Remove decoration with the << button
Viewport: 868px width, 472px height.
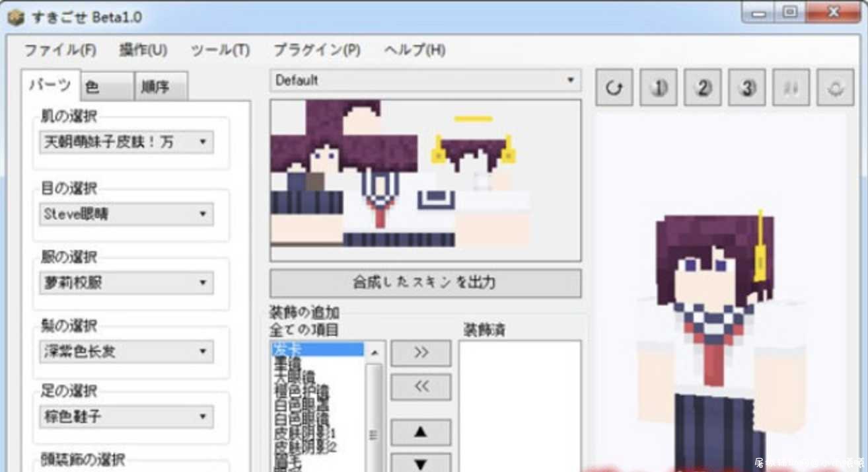[x=421, y=387]
